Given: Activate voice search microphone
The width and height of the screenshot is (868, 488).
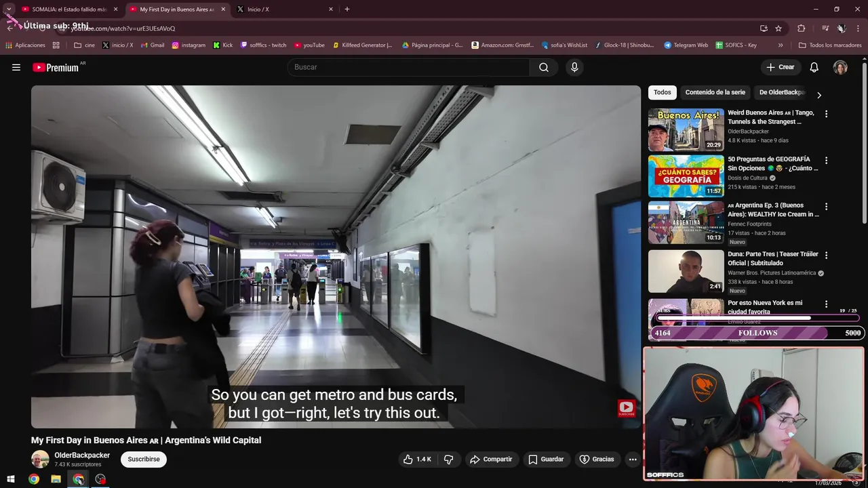Looking at the screenshot, I should click(574, 67).
